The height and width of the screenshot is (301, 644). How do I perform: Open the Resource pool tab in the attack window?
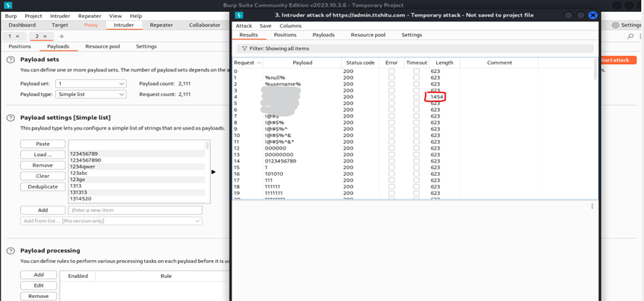pyautogui.click(x=368, y=35)
